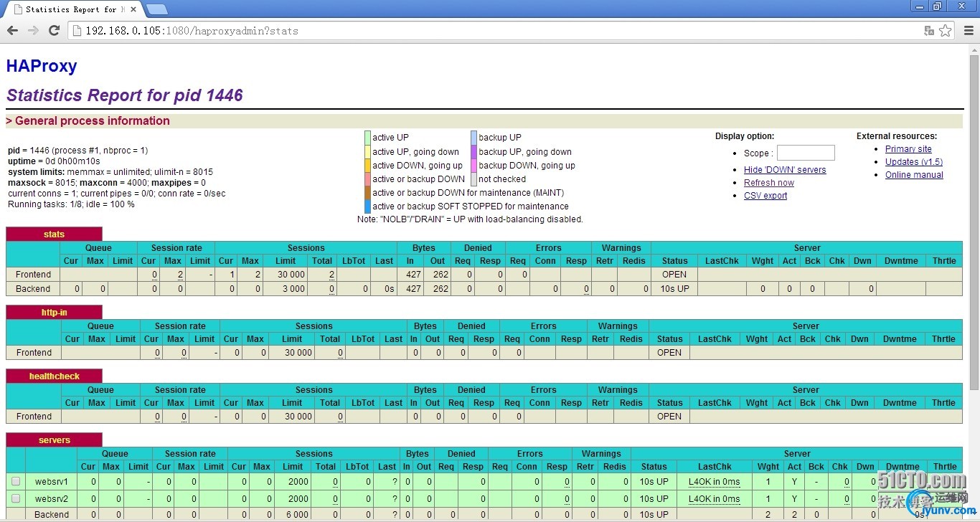Click the browser back arrow
The height and width of the screenshot is (522, 980).
[x=12, y=30]
